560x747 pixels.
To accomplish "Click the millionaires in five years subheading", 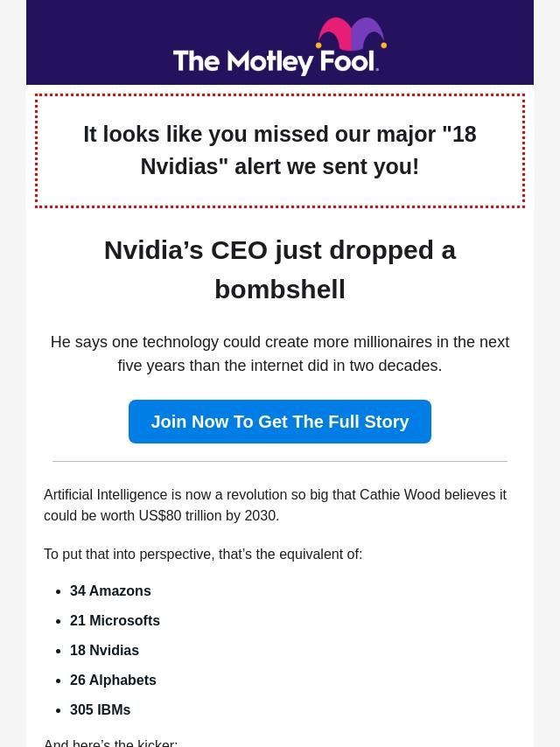I will click(280, 353).
